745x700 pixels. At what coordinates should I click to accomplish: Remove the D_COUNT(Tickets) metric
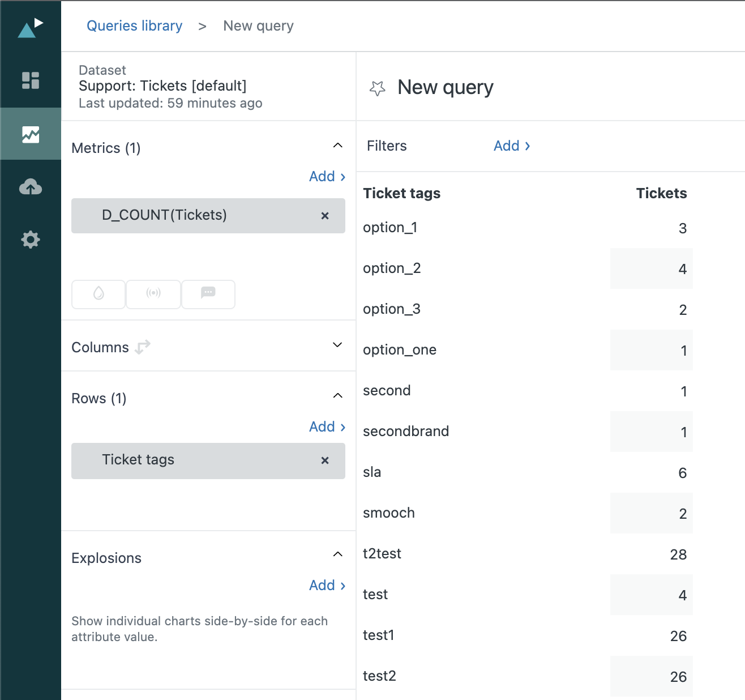325,216
